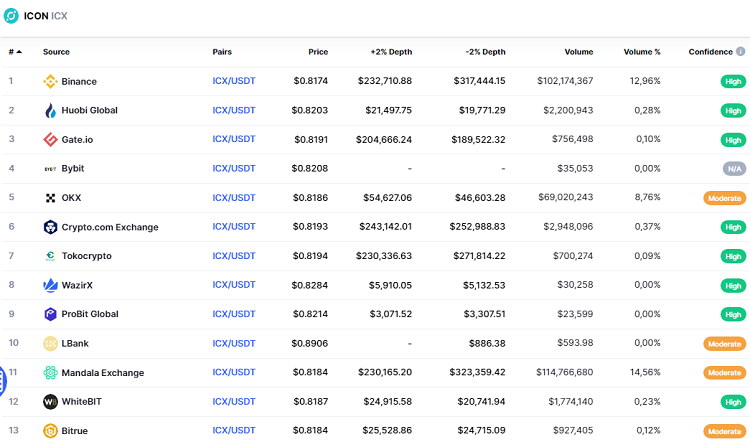Click the Binance exchange logo icon
Viewport: 750px width, 442px height.
point(50,81)
